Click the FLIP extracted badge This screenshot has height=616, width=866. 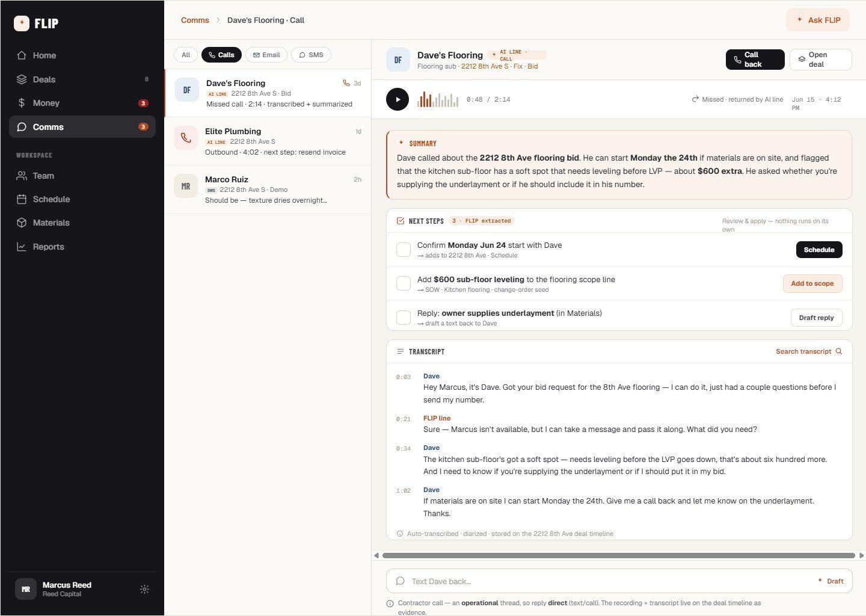tap(481, 221)
